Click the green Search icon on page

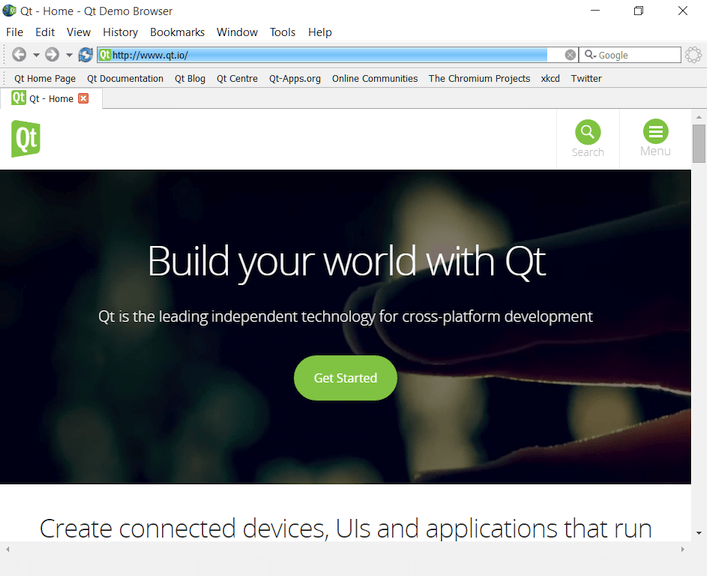pyautogui.click(x=588, y=132)
